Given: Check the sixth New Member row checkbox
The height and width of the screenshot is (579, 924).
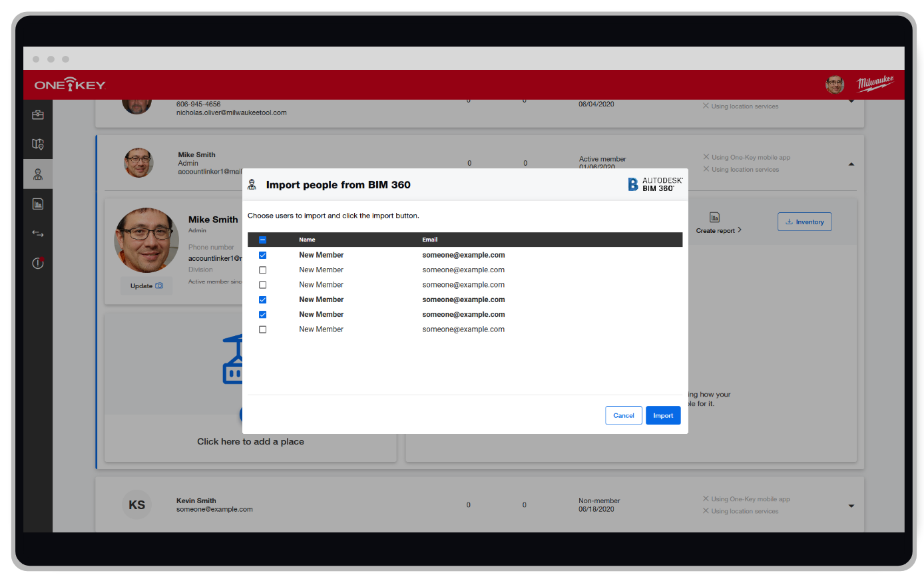Looking at the screenshot, I should pyautogui.click(x=262, y=329).
